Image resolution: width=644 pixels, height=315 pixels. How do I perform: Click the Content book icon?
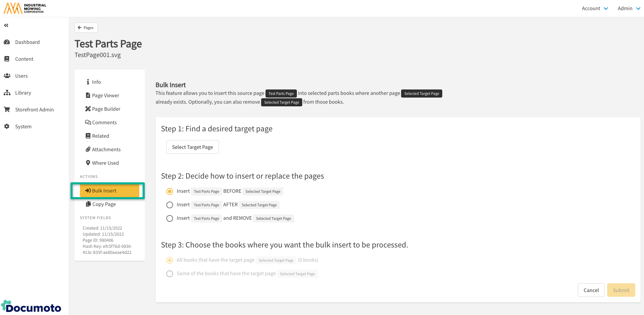7,59
